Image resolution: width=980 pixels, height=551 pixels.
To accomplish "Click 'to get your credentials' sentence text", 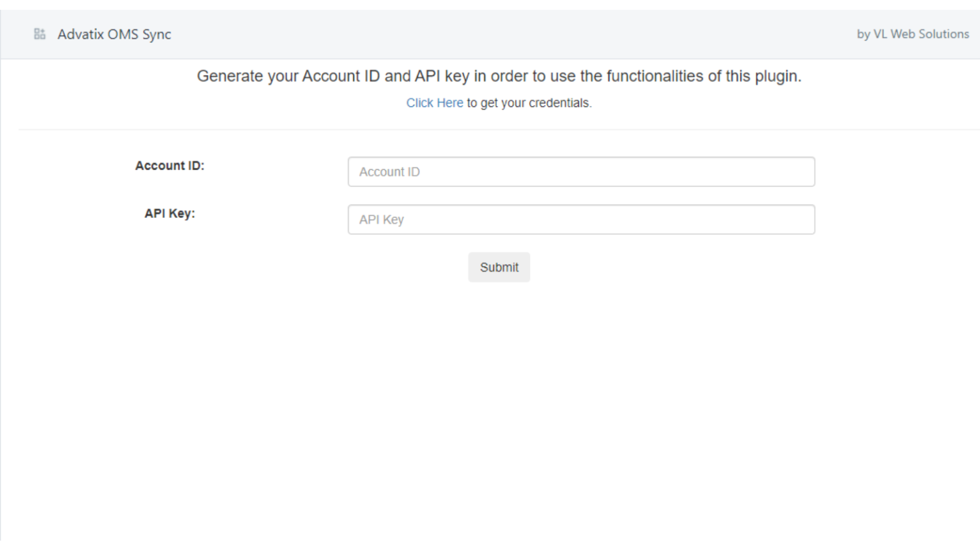I will pos(528,103).
